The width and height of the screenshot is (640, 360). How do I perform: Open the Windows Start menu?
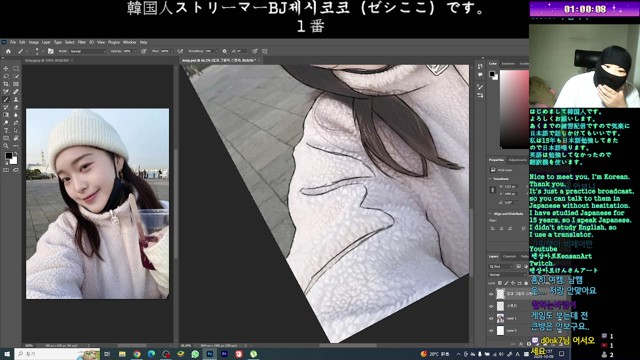(7, 354)
